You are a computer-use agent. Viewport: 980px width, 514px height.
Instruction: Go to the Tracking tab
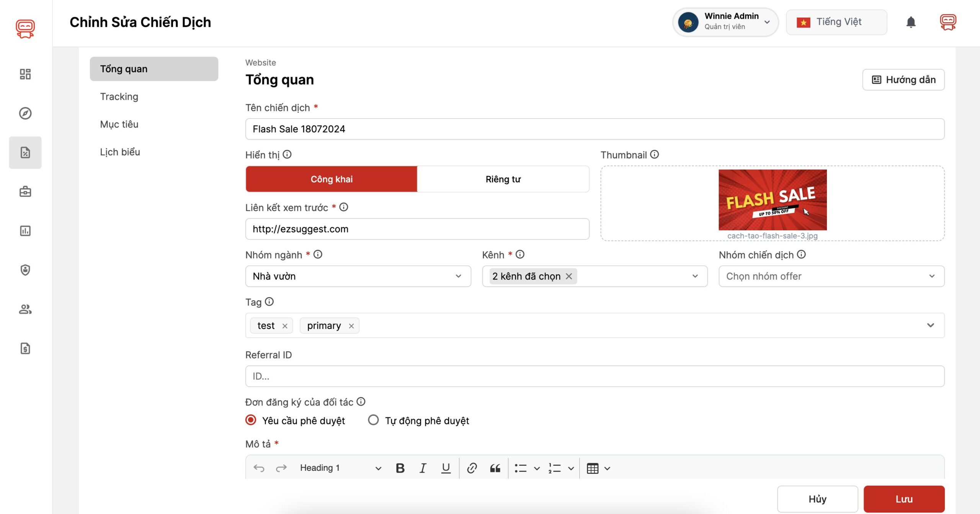pos(119,96)
